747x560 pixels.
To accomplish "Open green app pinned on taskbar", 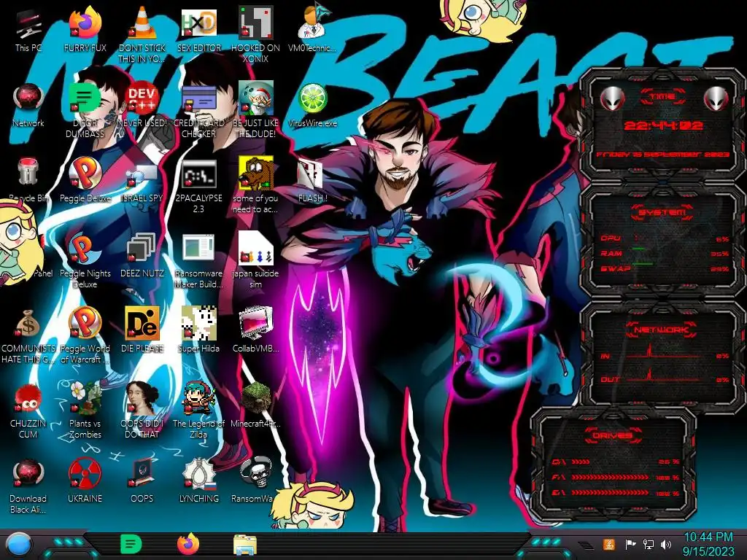I will (x=131, y=544).
